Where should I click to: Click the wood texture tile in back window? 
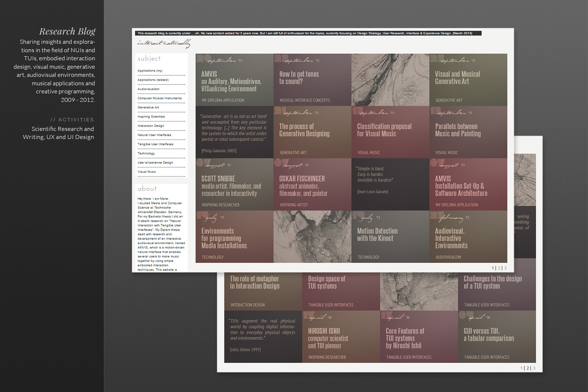click(x=419, y=291)
